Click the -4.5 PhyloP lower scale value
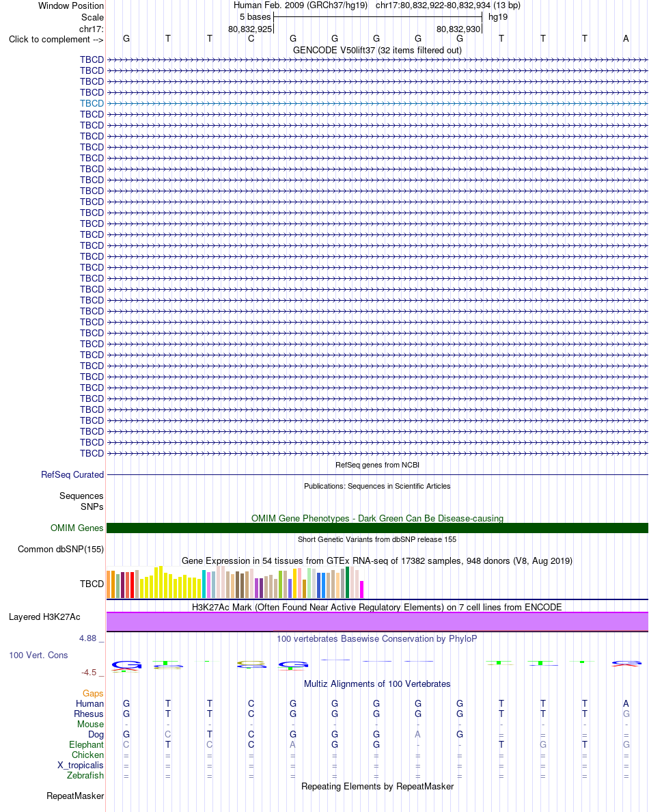This screenshot has width=649, height=812. coord(89,673)
